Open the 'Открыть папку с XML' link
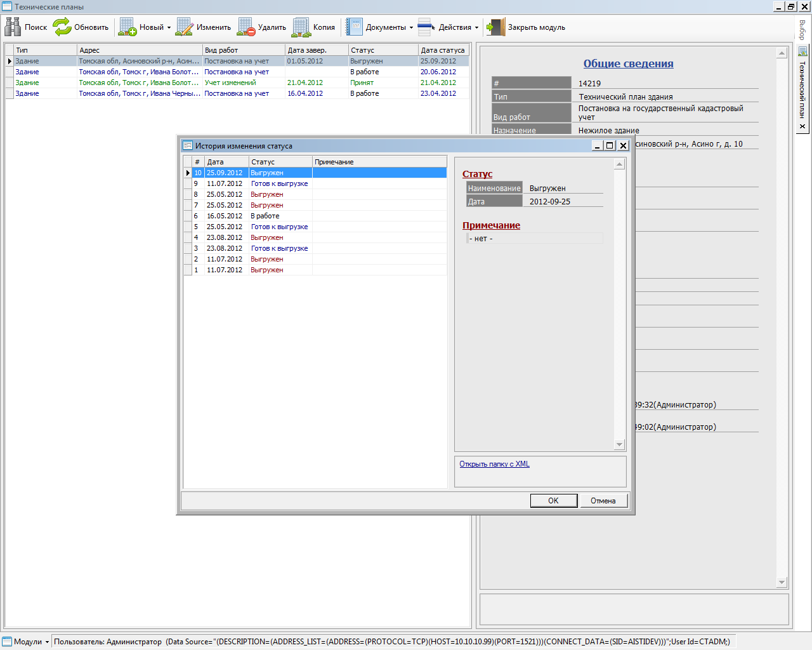812x650 pixels. [x=494, y=464]
